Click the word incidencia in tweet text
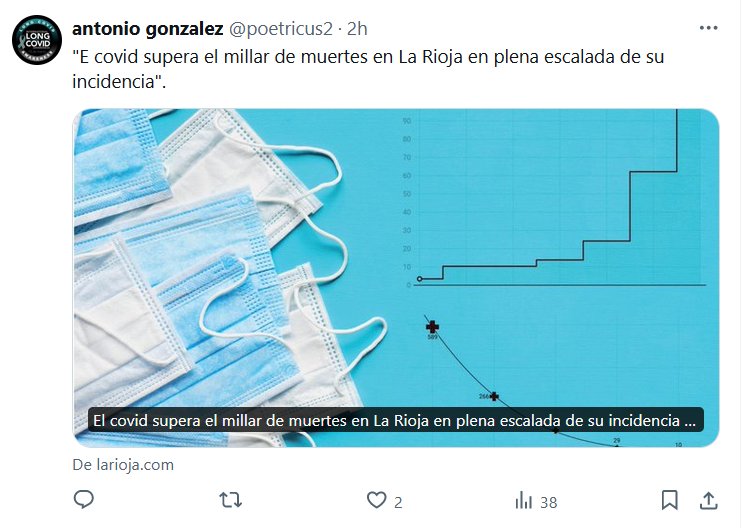 (x=114, y=81)
